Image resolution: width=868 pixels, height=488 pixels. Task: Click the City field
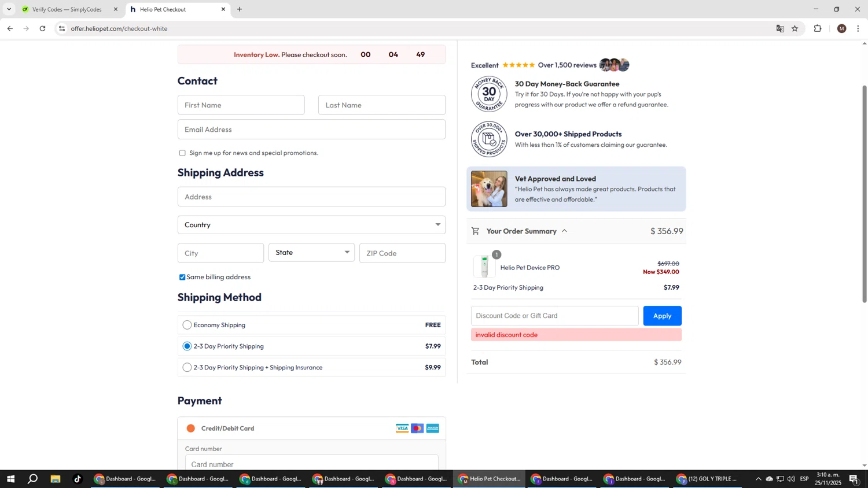[220, 253]
